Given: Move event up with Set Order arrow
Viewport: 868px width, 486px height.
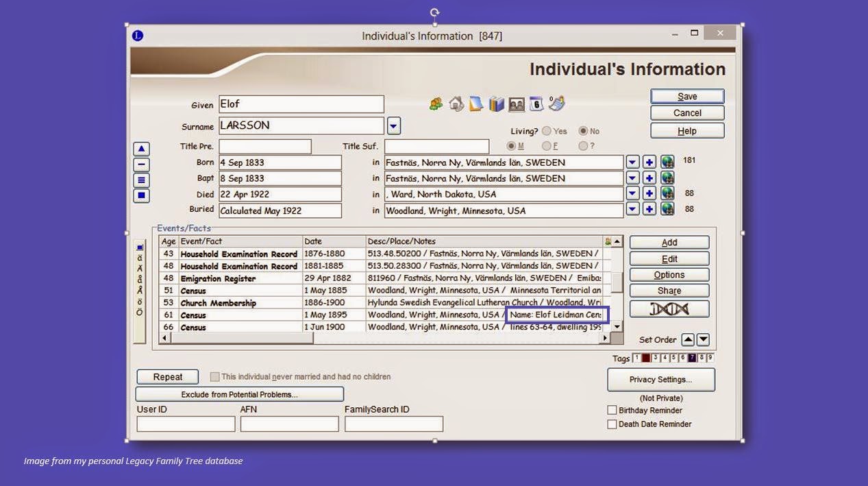Looking at the screenshot, I should (688, 340).
